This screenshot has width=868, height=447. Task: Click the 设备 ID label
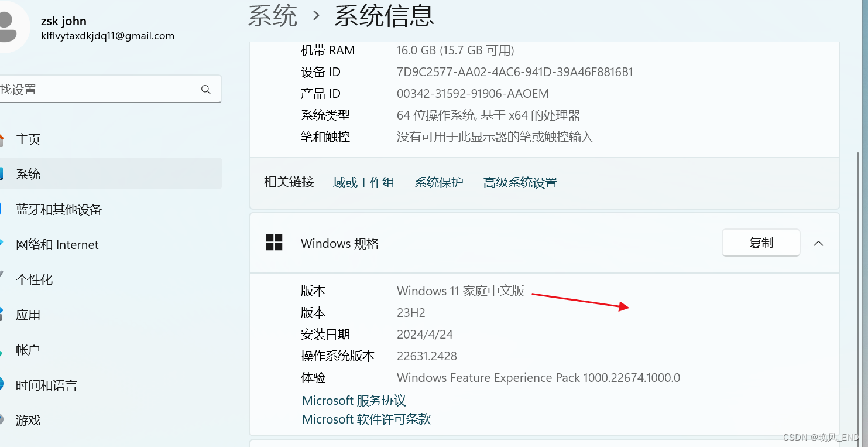tap(321, 72)
